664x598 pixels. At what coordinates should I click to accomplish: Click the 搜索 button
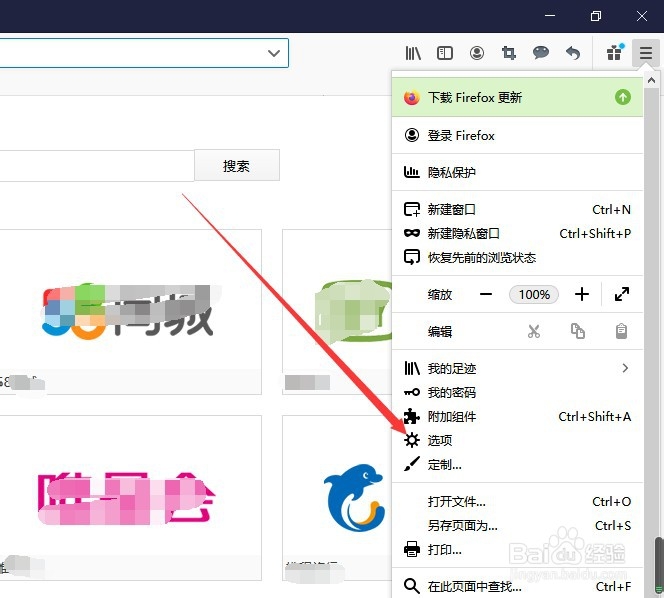click(x=237, y=165)
